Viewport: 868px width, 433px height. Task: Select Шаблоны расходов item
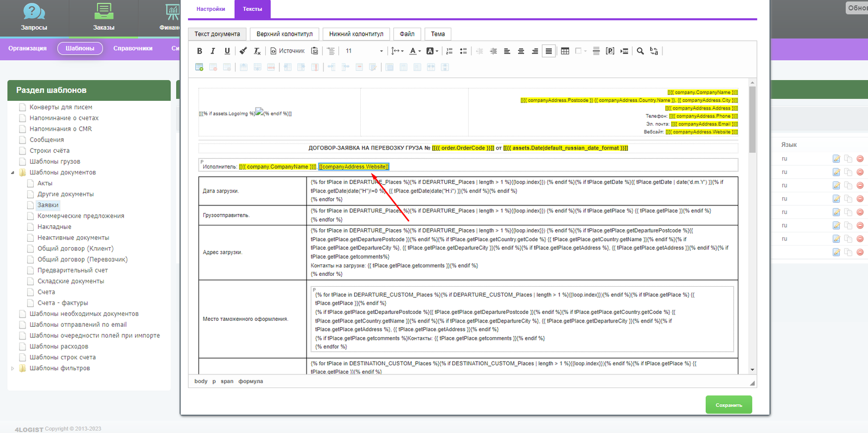(x=59, y=346)
